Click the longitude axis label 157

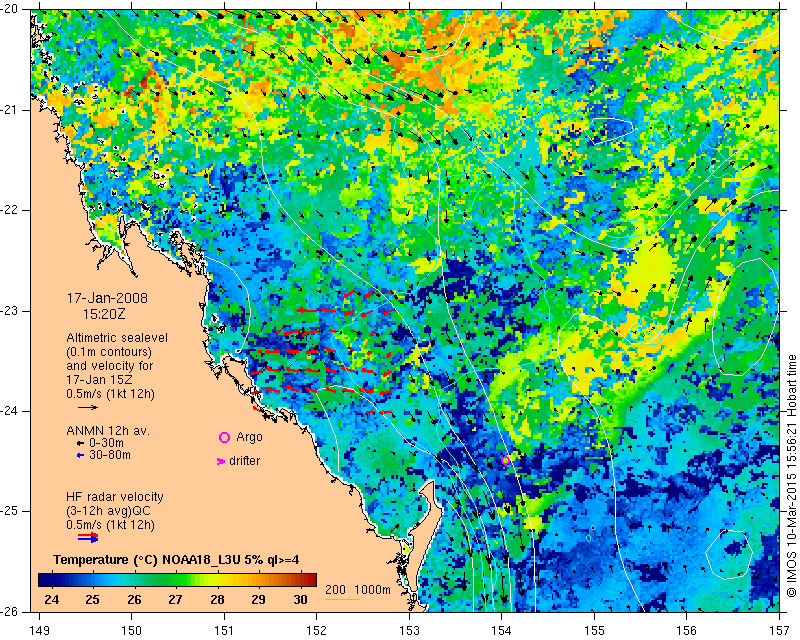pyautogui.click(x=780, y=630)
